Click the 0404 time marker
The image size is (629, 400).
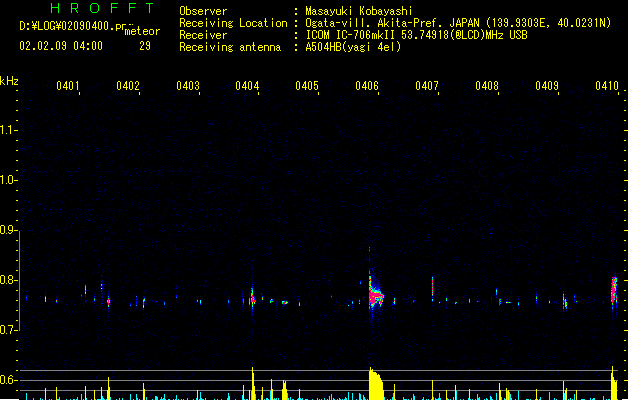[x=247, y=86]
